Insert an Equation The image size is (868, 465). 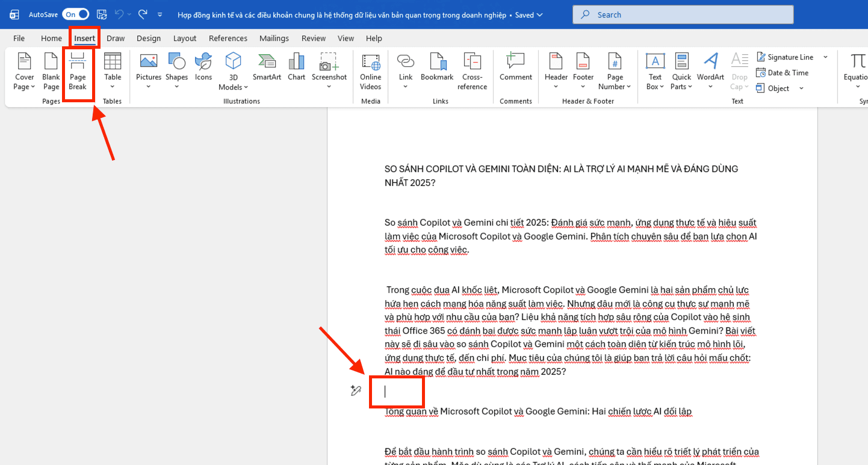tap(855, 71)
